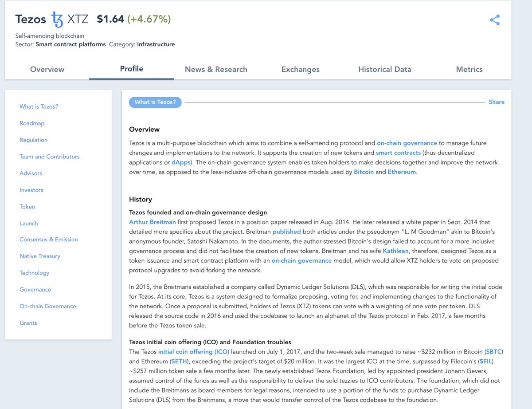Click the Ethereum link in Overview
Screen dimensions: 532x409
tap(402, 172)
